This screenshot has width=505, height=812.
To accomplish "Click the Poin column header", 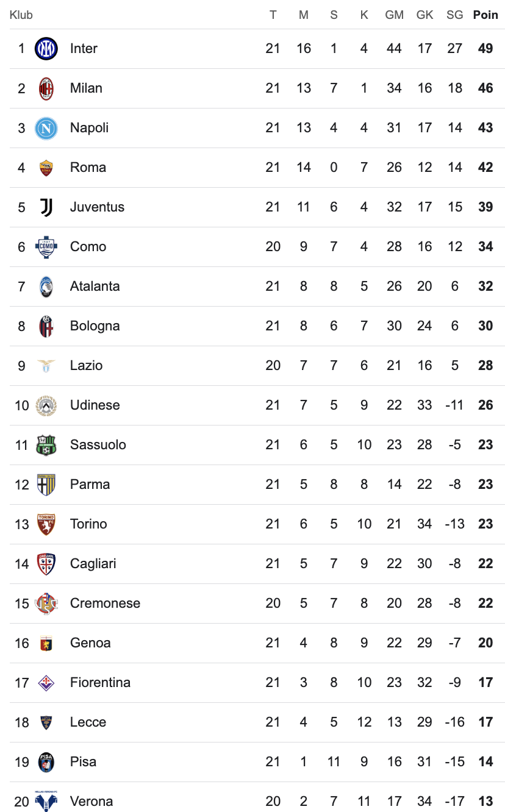I will point(485,15).
